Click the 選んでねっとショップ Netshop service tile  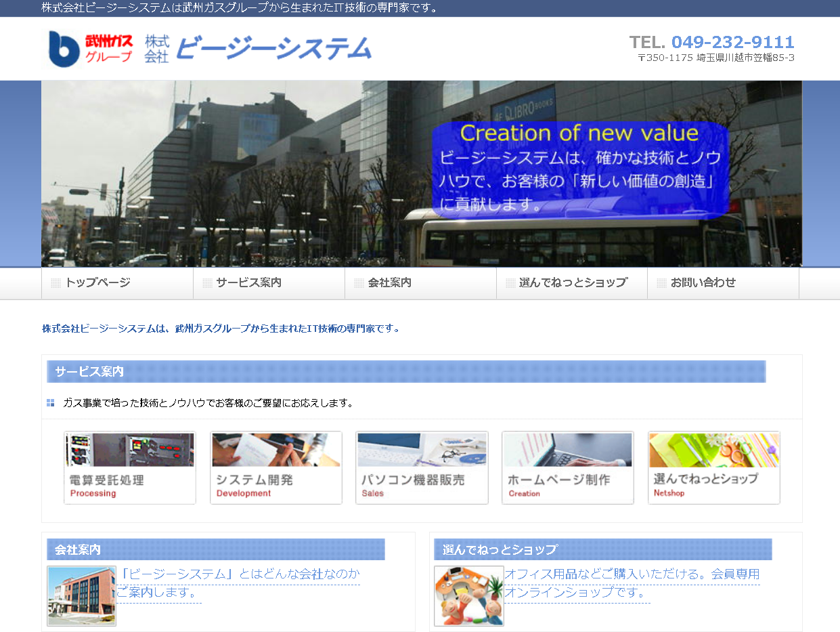713,468
